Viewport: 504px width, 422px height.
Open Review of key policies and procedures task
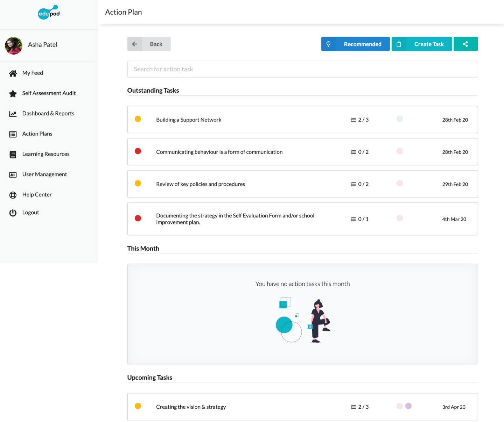click(200, 184)
